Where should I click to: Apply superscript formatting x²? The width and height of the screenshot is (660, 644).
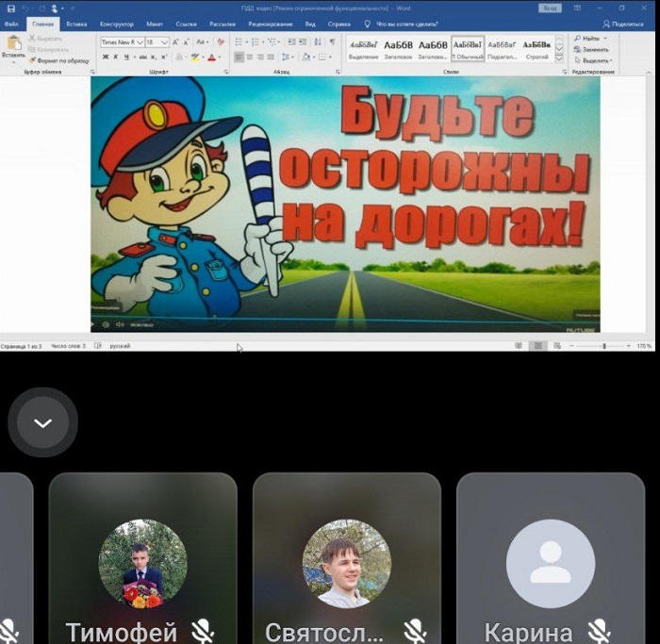pyautogui.click(x=164, y=57)
